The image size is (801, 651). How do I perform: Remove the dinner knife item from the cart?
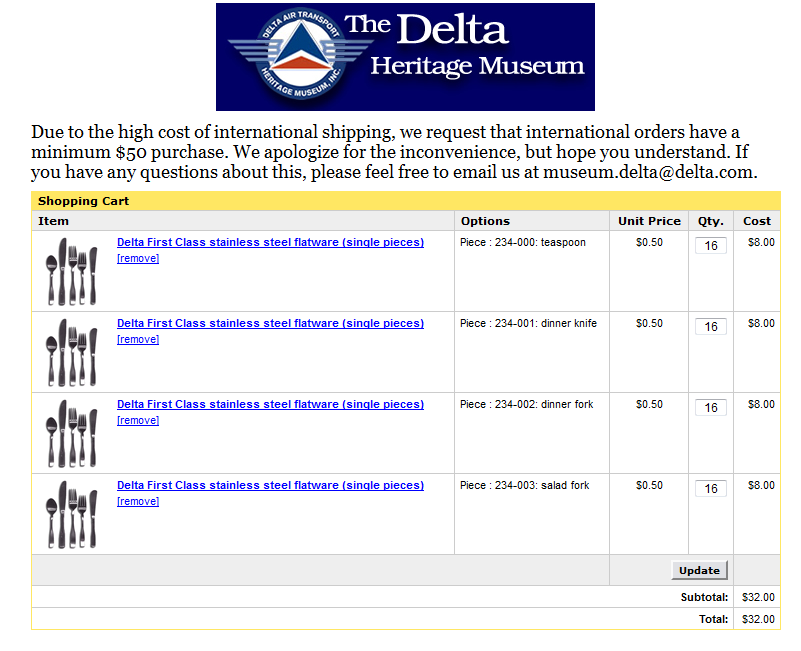pos(138,339)
